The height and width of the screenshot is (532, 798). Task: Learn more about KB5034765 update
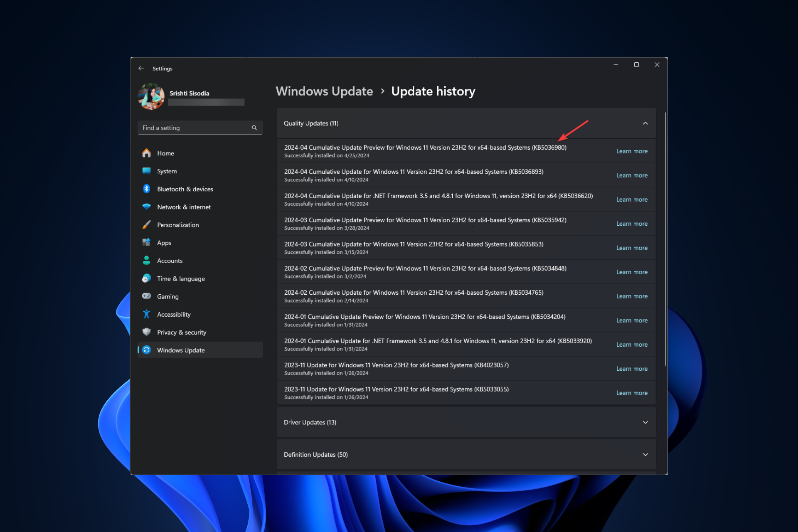(x=632, y=296)
